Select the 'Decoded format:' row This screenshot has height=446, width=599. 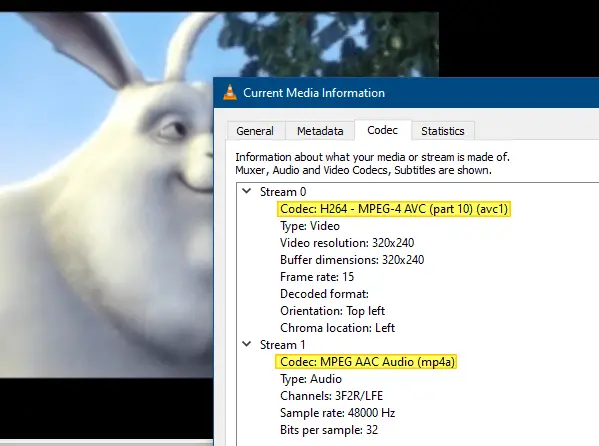coord(324,294)
